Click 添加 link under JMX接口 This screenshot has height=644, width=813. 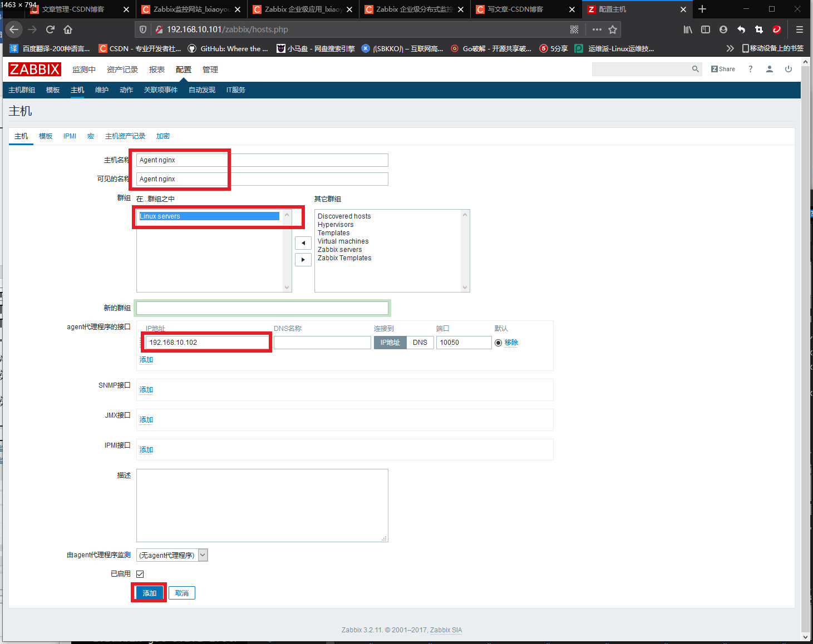point(146,420)
